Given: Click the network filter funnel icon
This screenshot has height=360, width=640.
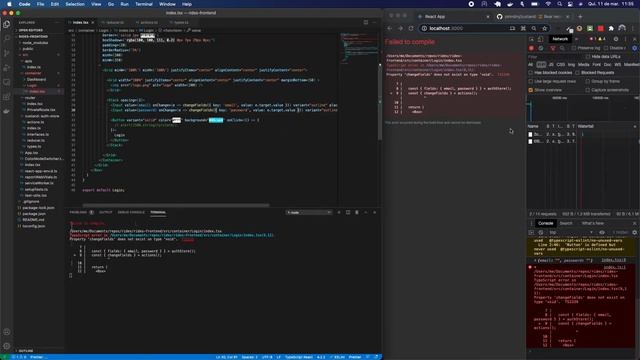Looking at the screenshot, I should [553, 48].
